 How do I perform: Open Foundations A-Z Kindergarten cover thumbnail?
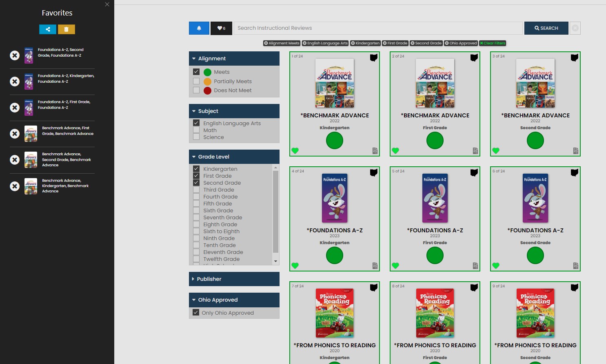[335, 198]
